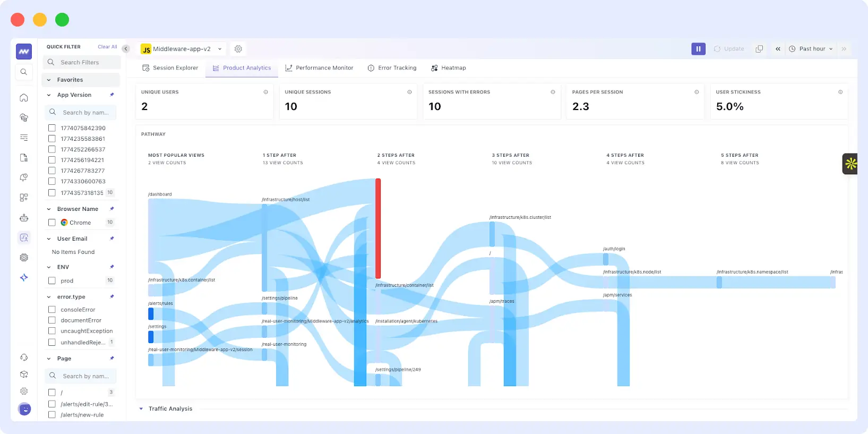Step time range back with double-left arrows
868x434 pixels.
tap(778, 49)
